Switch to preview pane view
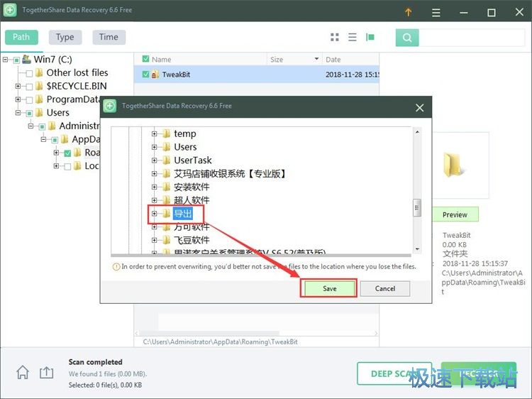 pyautogui.click(x=370, y=37)
